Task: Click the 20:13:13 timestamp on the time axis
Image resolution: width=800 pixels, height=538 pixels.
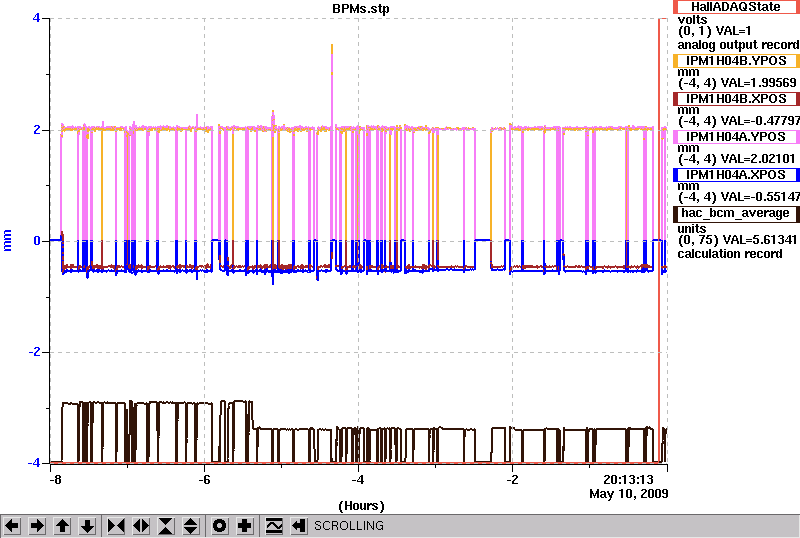Action: click(628, 480)
